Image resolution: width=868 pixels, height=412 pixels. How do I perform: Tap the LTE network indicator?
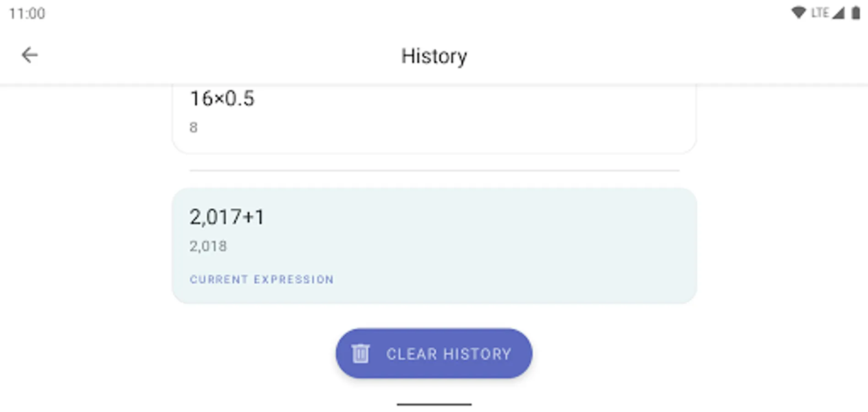[x=819, y=13]
